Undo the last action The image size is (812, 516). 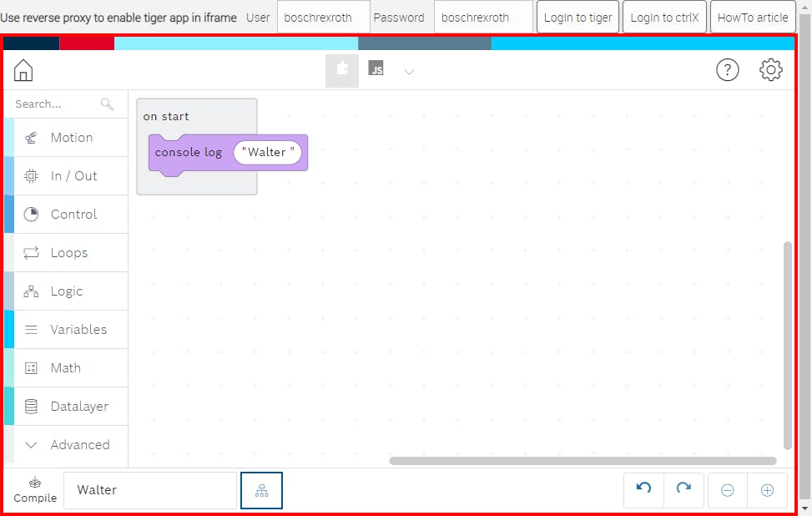click(643, 489)
